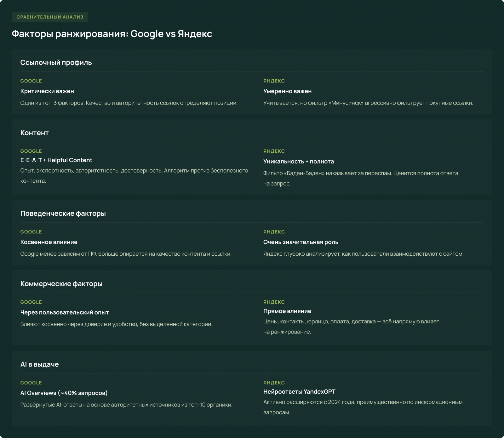Image resolution: width=504 pixels, height=438 pixels.
Task: Open the «AI Overviews (~40% запросов)» subheading
Action: (x=64, y=393)
